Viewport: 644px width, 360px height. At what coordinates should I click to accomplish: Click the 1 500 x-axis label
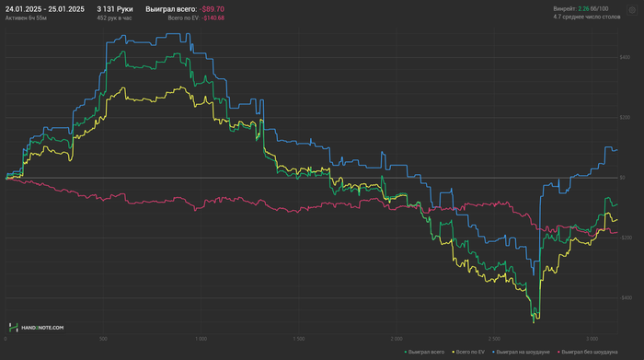[x=299, y=339]
